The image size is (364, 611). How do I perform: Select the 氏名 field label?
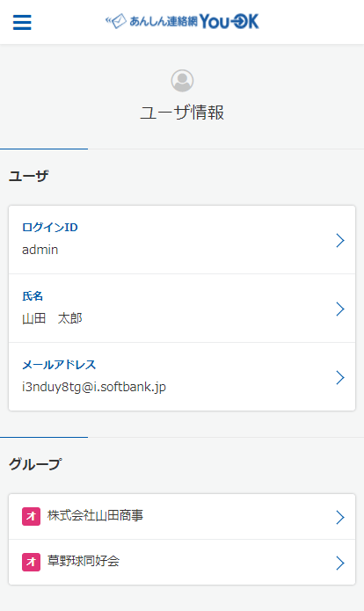point(33,296)
